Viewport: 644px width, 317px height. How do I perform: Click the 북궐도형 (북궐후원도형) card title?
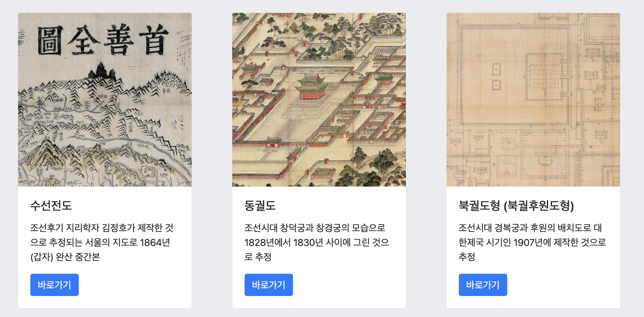[516, 206]
